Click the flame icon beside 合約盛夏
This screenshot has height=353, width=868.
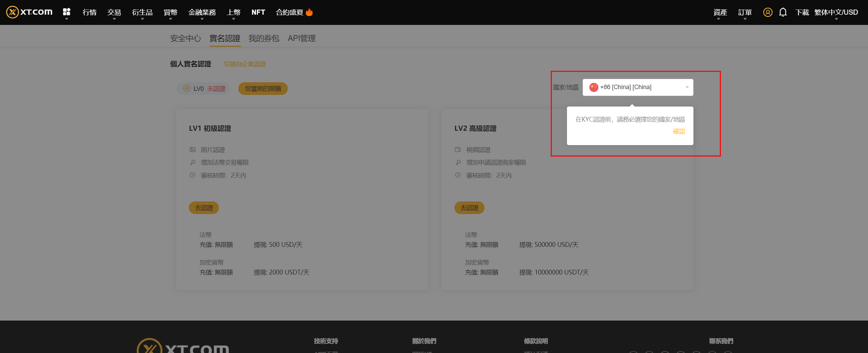[309, 12]
